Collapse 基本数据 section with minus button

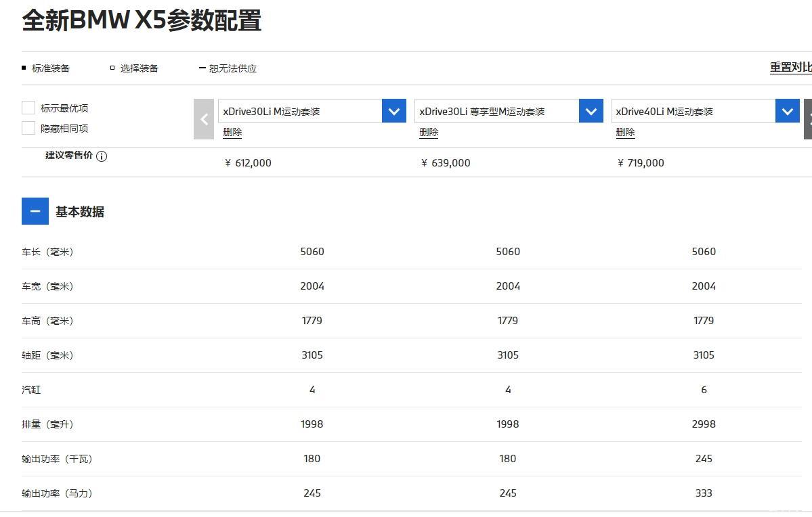coord(35,211)
